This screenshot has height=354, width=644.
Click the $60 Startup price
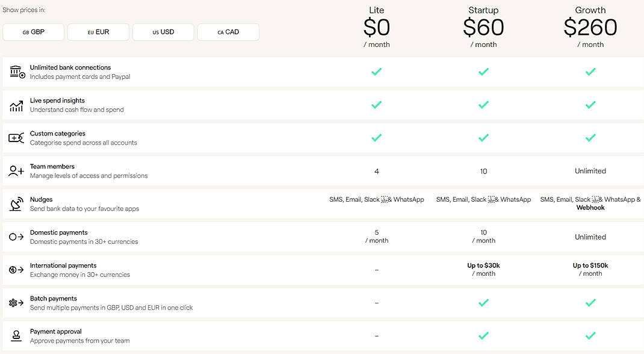pos(483,28)
